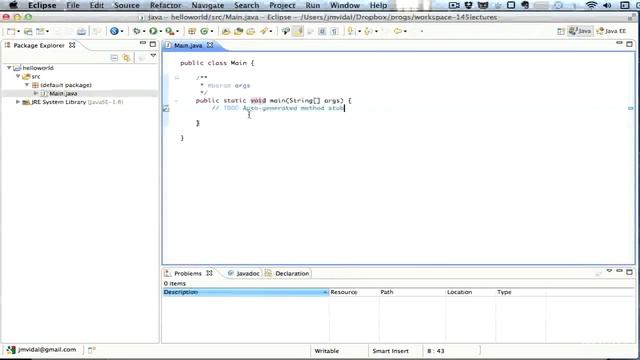
Task: Click the overview ruler TODO marker
Action: 631,108
